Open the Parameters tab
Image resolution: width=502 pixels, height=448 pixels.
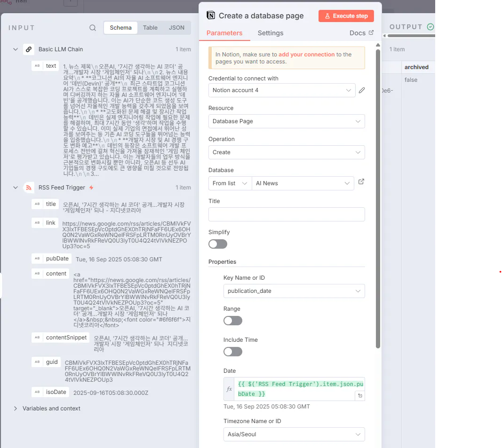click(x=224, y=33)
